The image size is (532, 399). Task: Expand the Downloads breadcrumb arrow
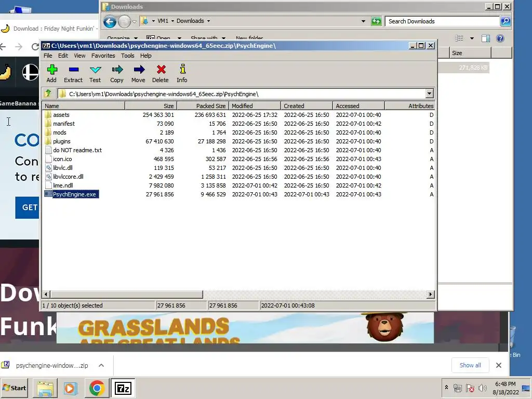208,21
